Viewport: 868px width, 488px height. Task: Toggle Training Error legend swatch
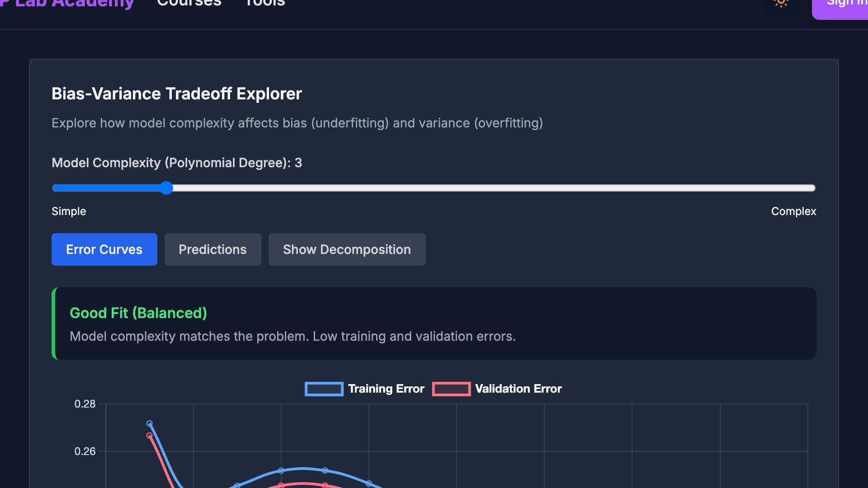click(x=324, y=389)
